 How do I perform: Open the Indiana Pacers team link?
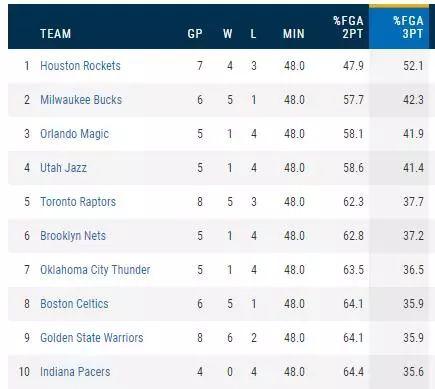point(75,372)
